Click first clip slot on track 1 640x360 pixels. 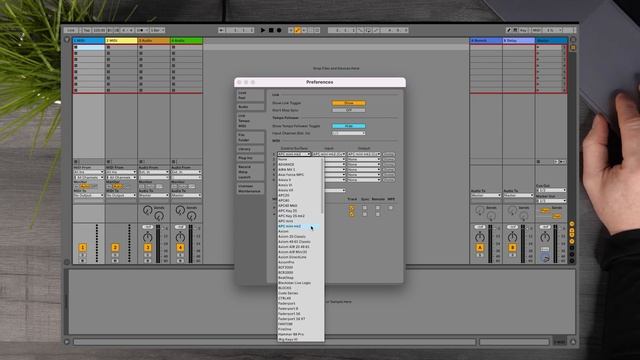pyautogui.click(x=89, y=47)
